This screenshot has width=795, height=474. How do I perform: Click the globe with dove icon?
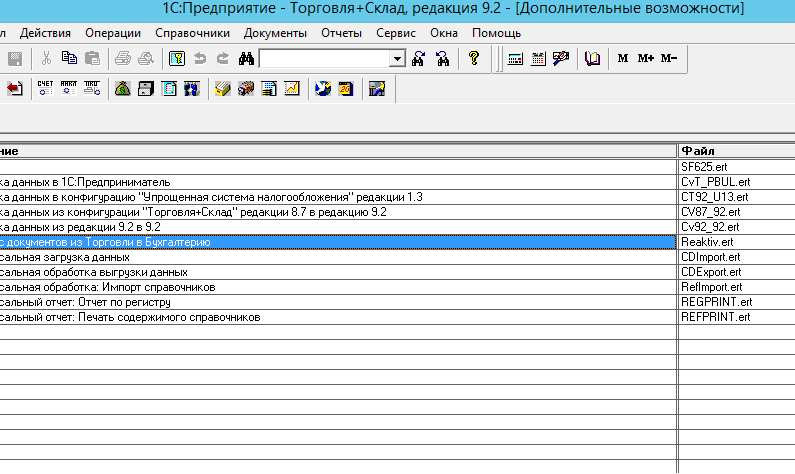coord(322,89)
